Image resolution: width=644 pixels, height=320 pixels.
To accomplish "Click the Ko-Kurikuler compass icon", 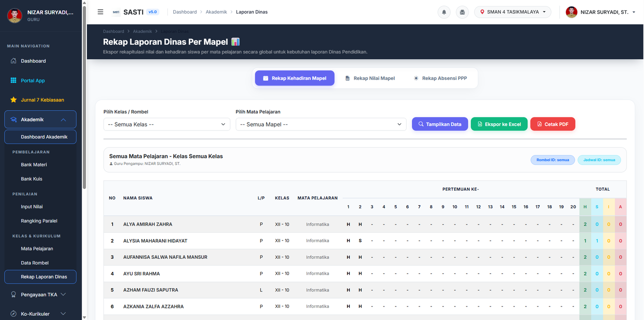I will (13, 314).
